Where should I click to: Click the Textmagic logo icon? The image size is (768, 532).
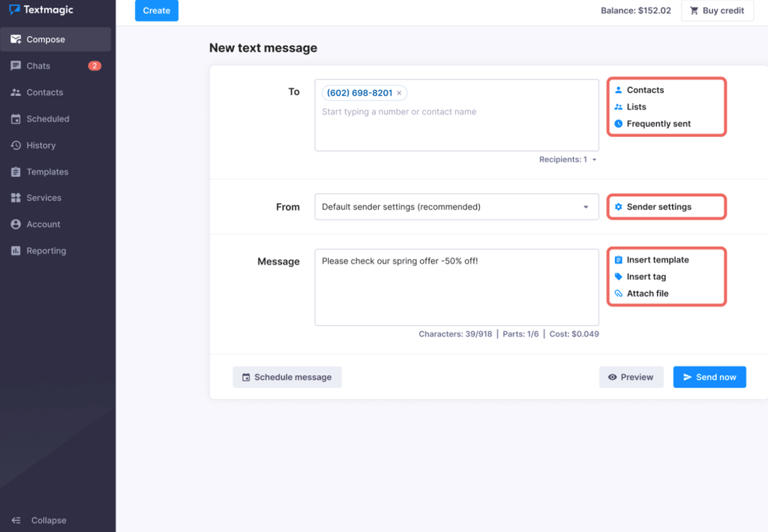14,9
